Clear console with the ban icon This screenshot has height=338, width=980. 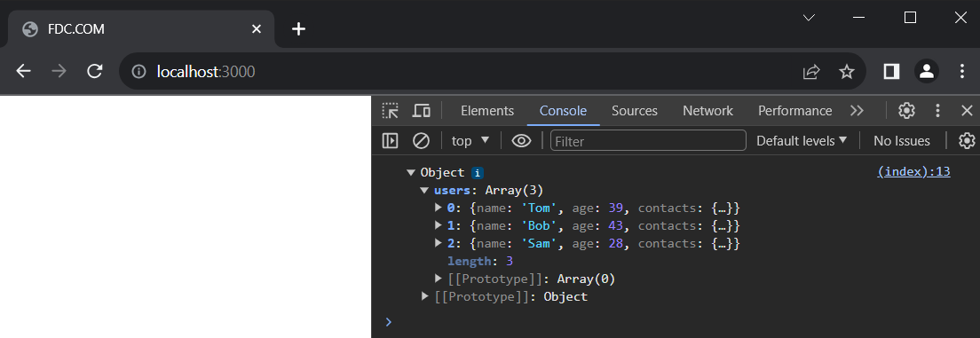(422, 141)
